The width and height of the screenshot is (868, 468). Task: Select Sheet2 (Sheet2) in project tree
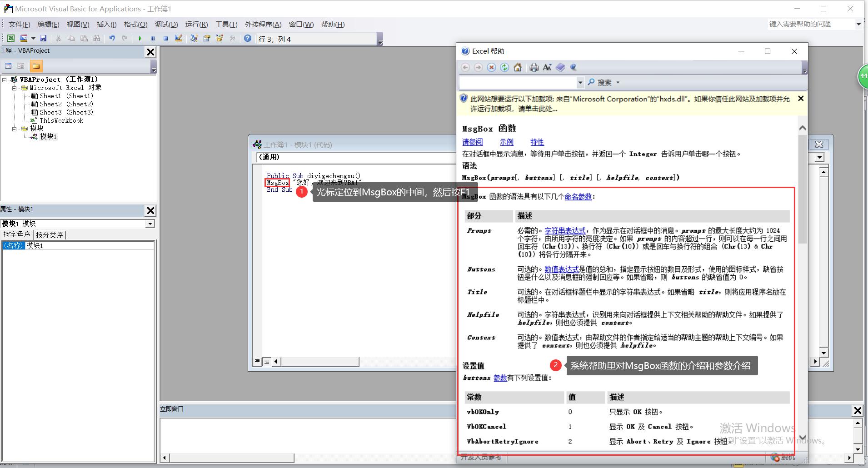tap(66, 104)
